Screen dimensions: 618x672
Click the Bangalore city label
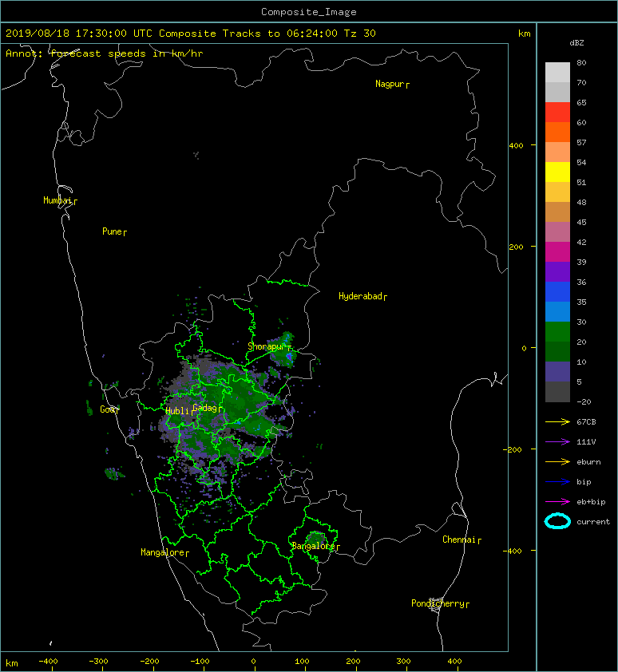click(x=315, y=546)
